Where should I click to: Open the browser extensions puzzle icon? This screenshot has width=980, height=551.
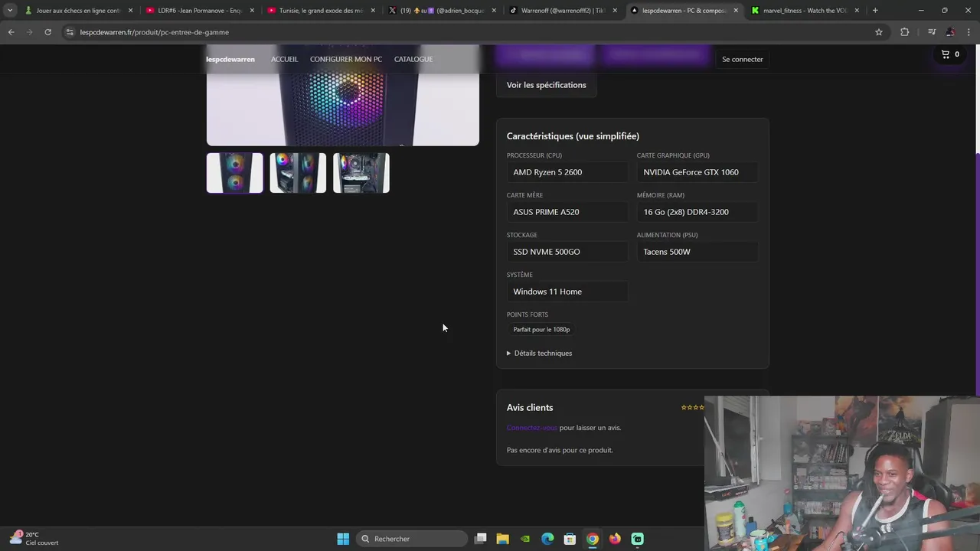pos(904,32)
